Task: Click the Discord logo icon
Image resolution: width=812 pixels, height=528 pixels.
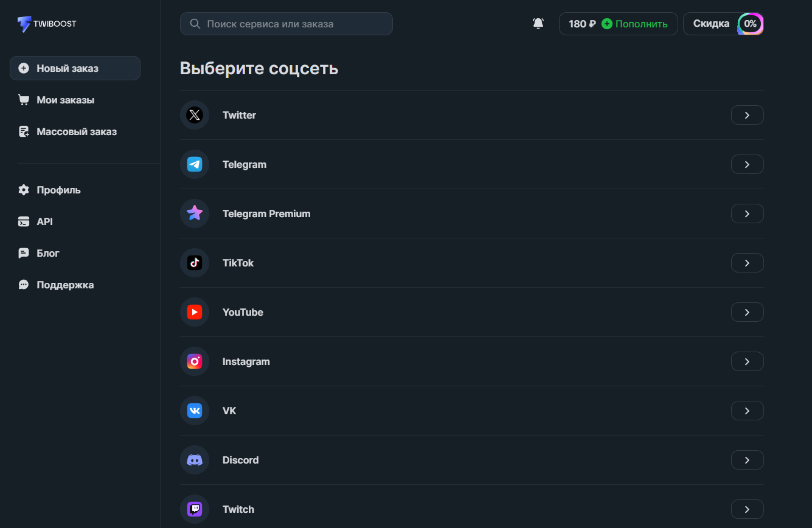Action: [x=195, y=460]
